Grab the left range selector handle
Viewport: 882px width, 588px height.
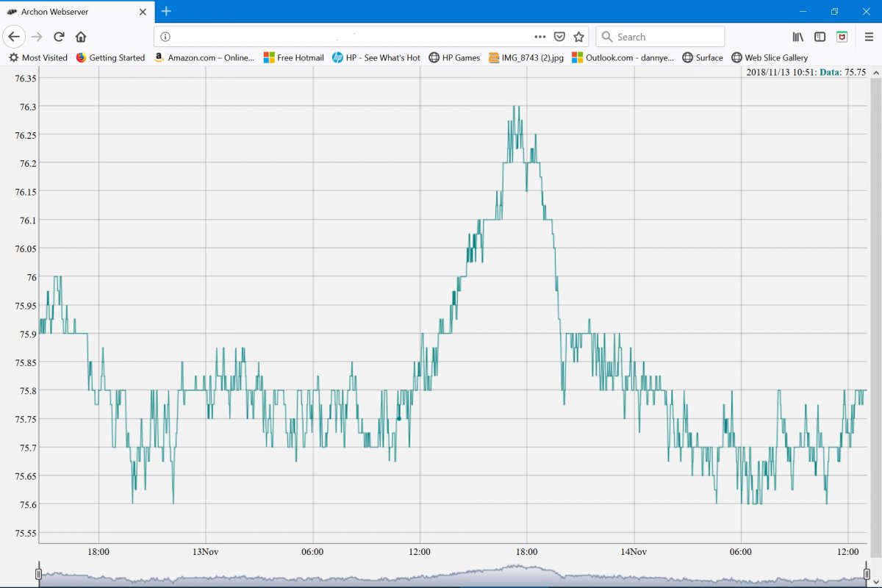click(39, 574)
